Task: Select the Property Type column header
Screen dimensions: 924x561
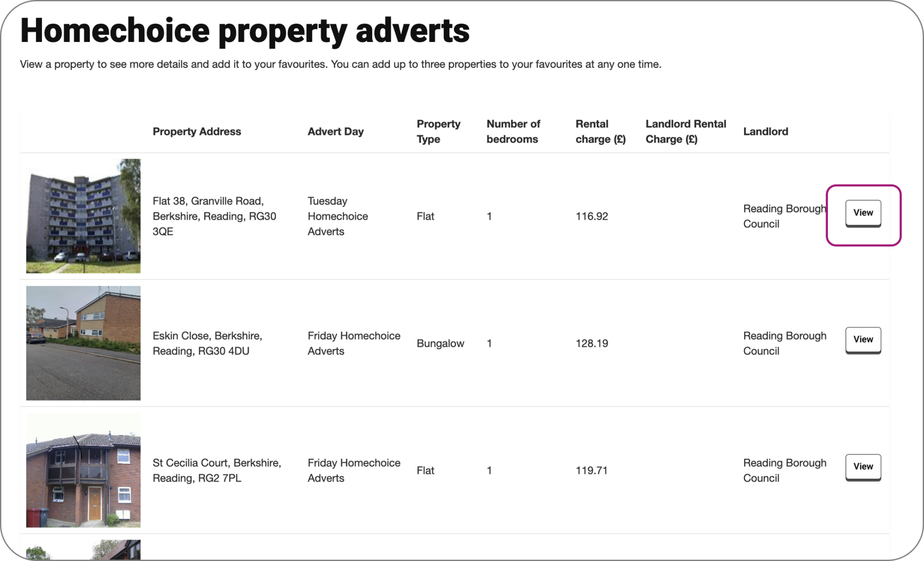Action: (438, 131)
